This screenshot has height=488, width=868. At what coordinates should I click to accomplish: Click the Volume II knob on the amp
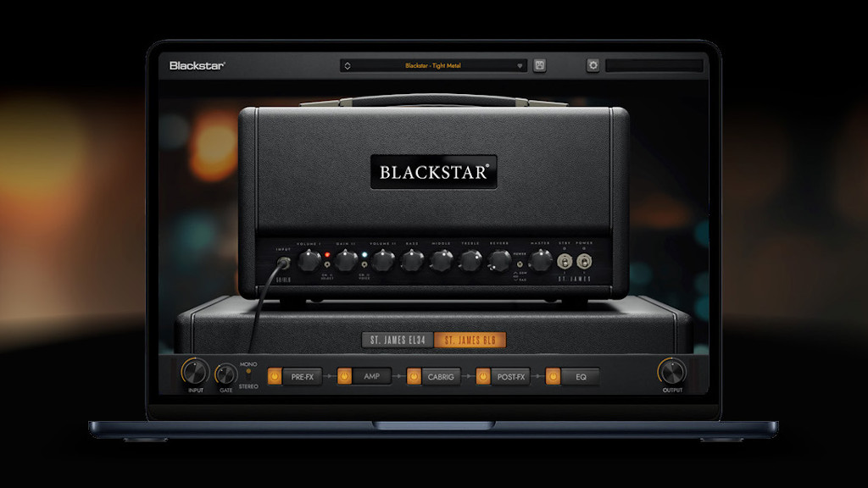[x=383, y=260]
